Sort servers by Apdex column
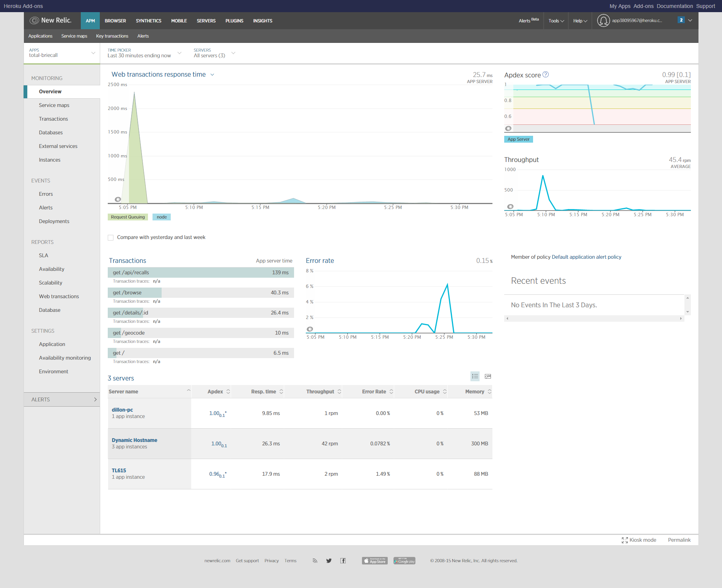 [x=219, y=391]
